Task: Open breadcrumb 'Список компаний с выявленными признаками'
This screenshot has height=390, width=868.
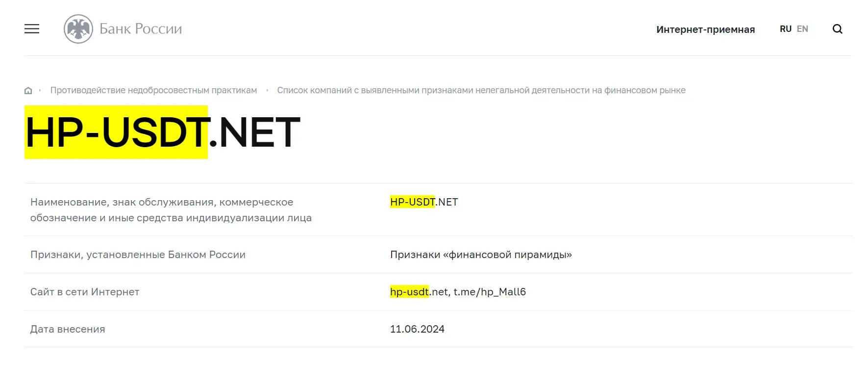Action: tap(481, 90)
